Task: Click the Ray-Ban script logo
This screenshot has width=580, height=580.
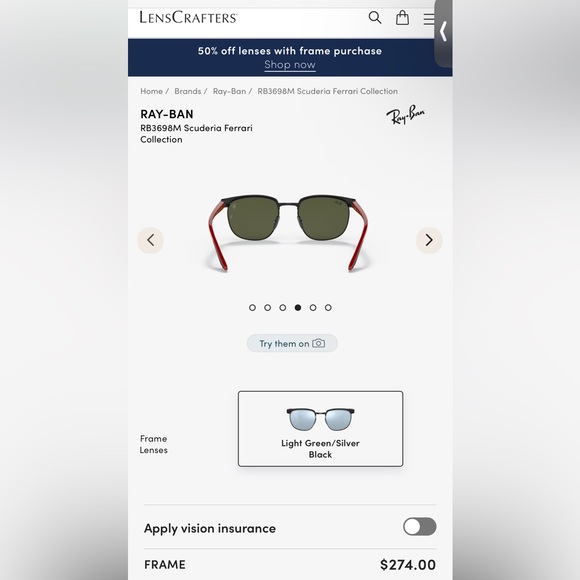Action: click(x=405, y=114)
